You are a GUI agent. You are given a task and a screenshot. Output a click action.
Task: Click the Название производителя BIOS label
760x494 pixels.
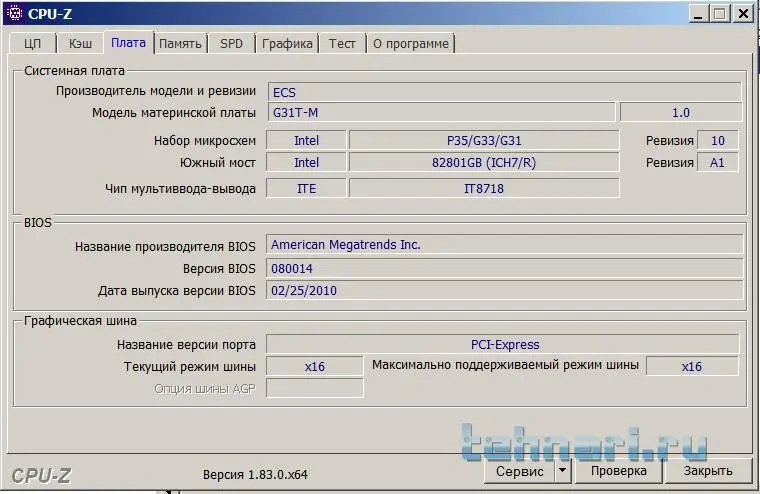[x=165, y=247]
